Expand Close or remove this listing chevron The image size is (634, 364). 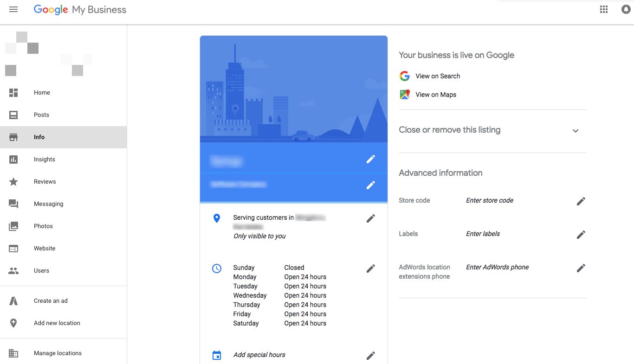(576, 131)
